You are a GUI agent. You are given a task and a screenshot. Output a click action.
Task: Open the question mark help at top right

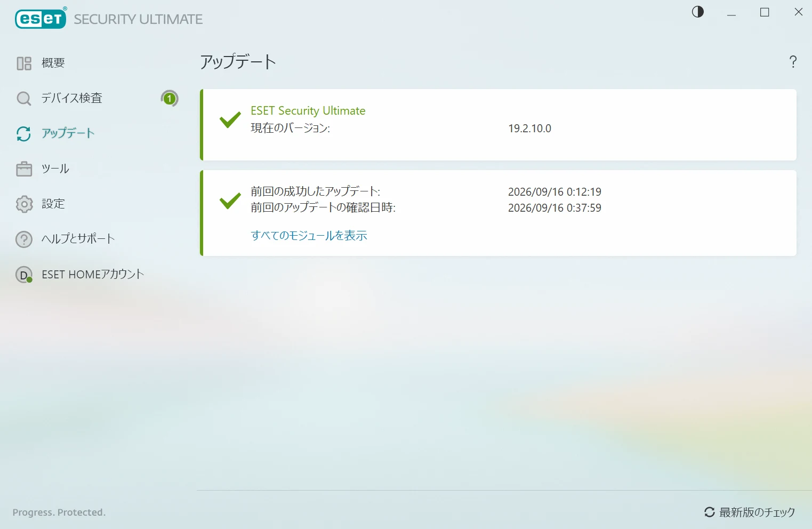click(793, 62)
